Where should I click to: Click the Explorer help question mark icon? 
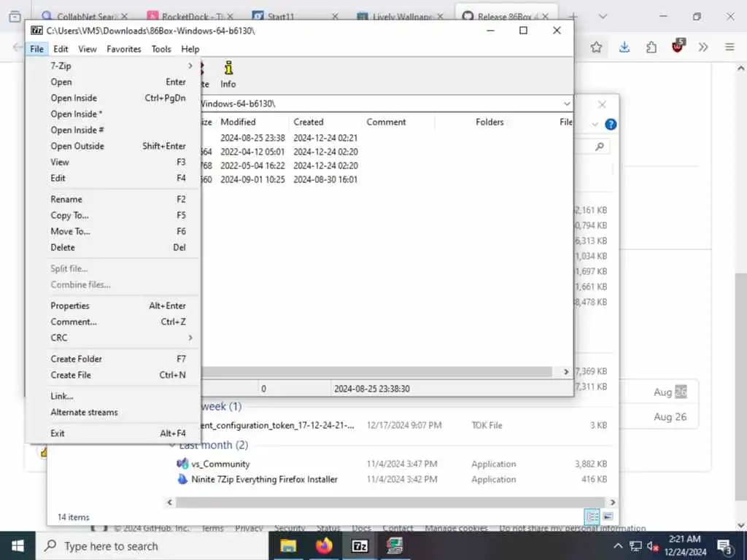tap(611, 124)
